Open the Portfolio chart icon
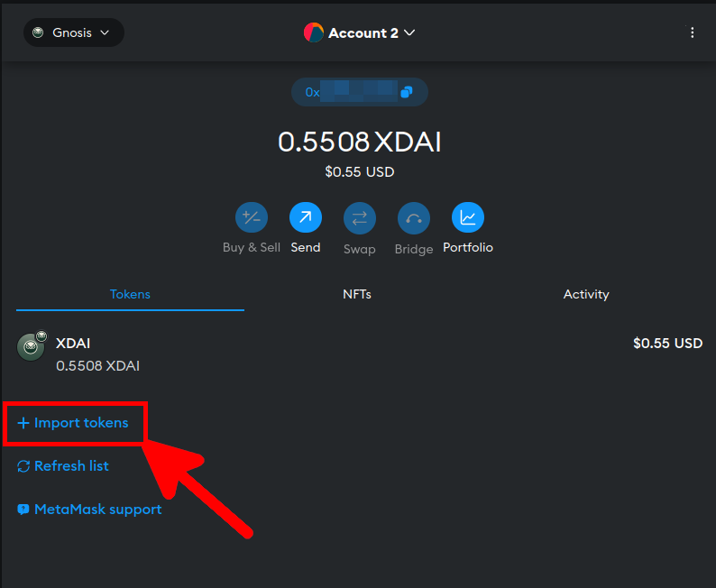 pos(468,217)
